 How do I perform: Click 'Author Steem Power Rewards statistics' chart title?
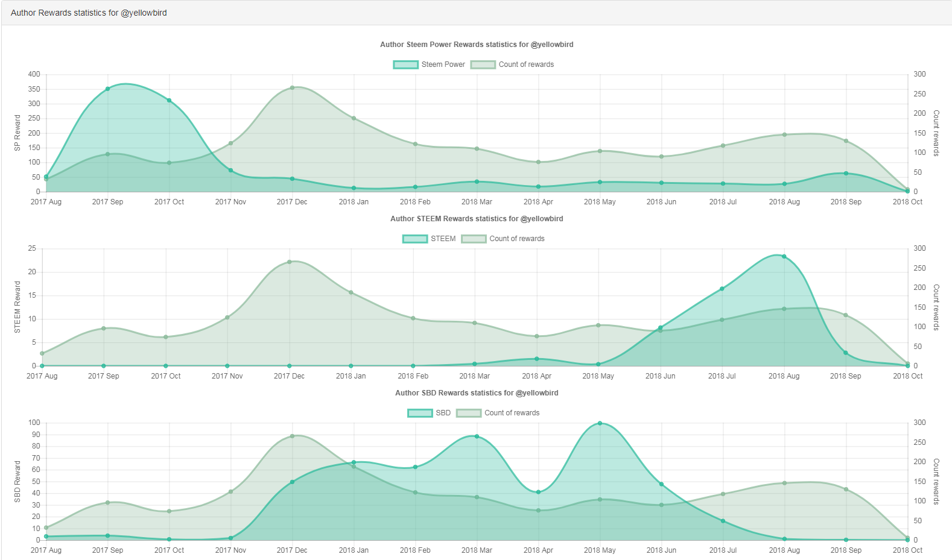[477, 45]
